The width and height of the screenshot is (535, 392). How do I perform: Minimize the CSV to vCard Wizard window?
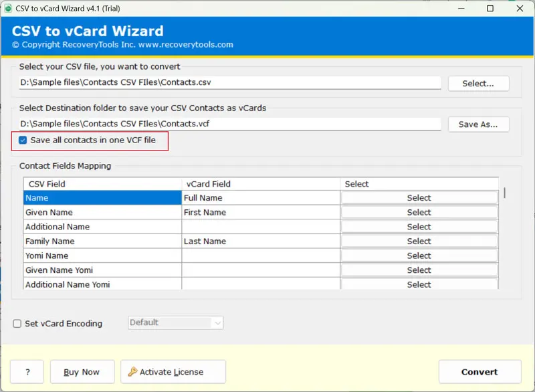pos(459,9)
